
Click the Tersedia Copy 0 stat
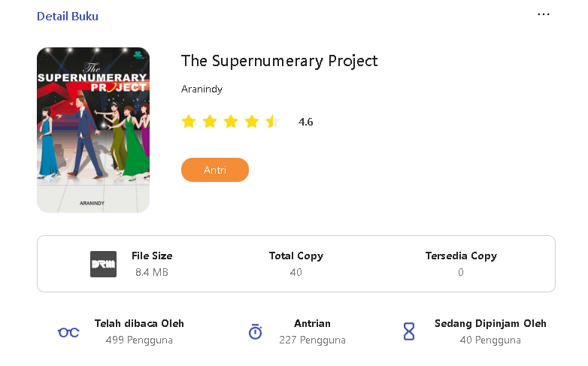(461, 264)
